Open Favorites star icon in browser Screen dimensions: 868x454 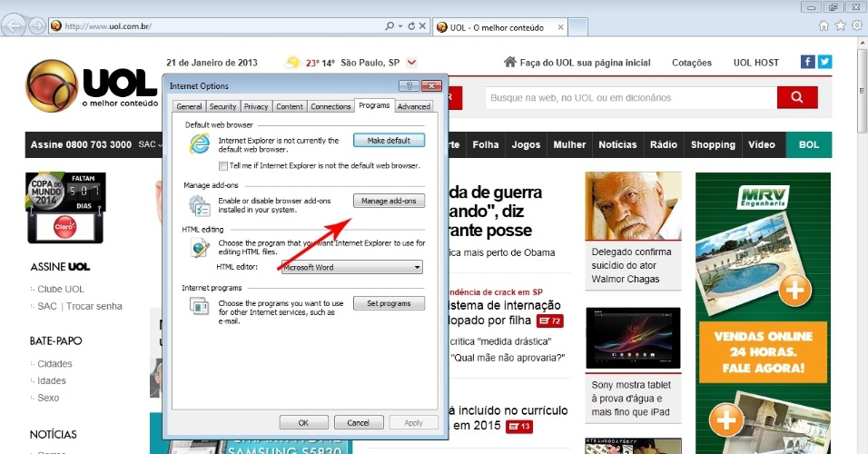click(x=841, y=25)
